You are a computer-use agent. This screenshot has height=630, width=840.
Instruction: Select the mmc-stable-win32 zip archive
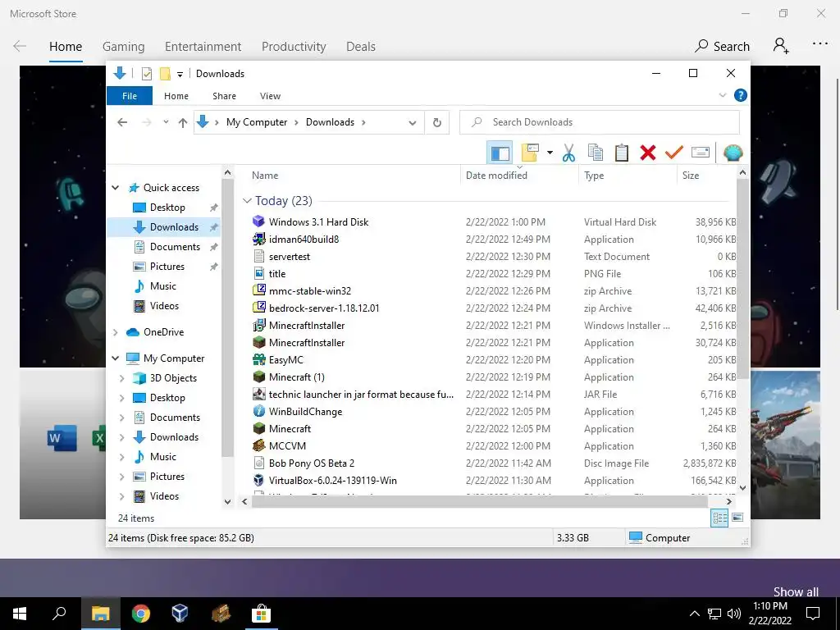coord(309,291)
